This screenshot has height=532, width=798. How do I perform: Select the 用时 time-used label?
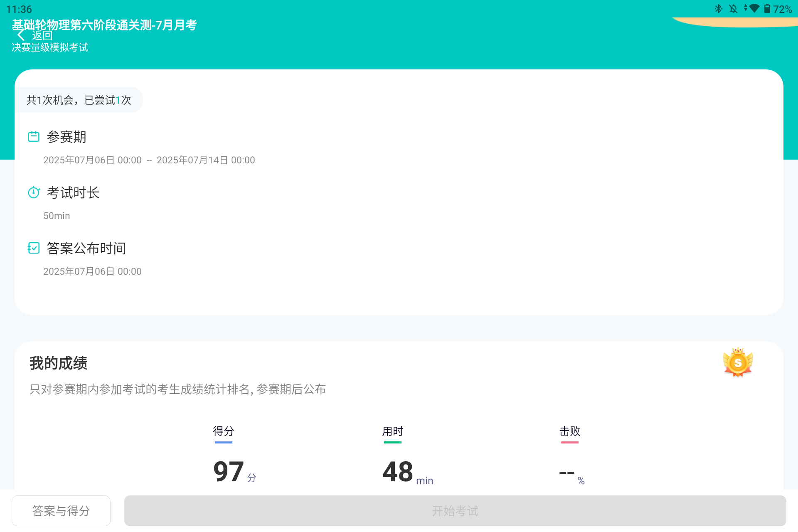point(393,431)
